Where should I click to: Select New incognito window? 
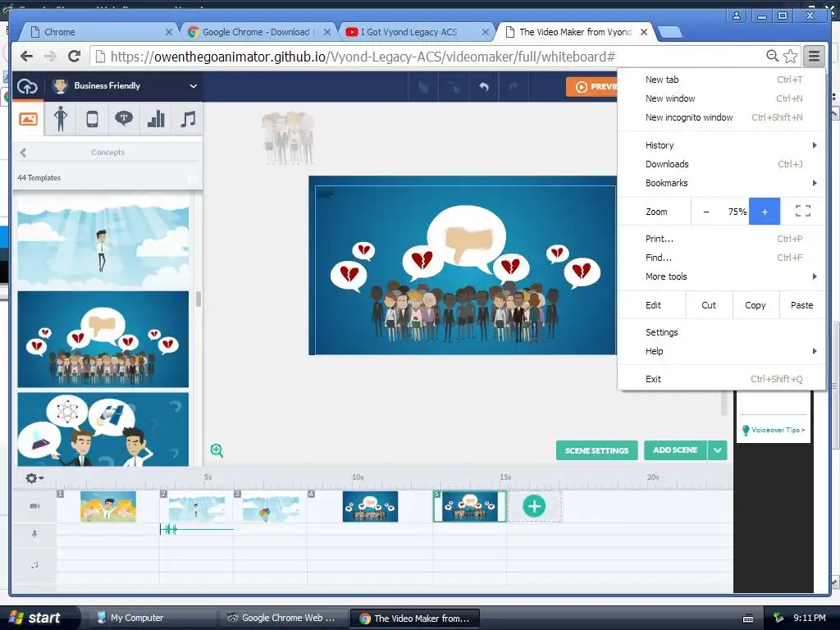point(722,117)
